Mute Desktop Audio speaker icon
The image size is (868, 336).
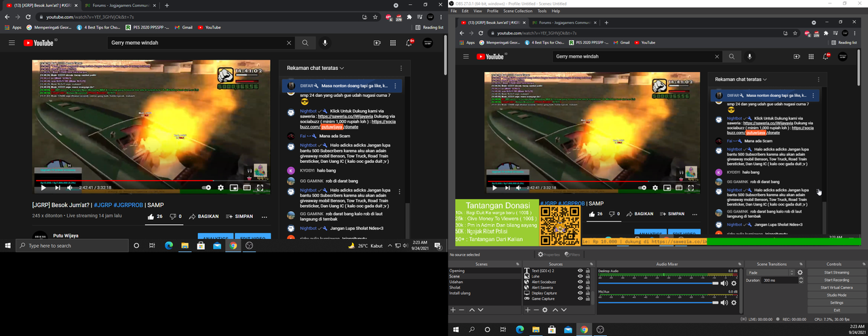[x=725, y=283]
